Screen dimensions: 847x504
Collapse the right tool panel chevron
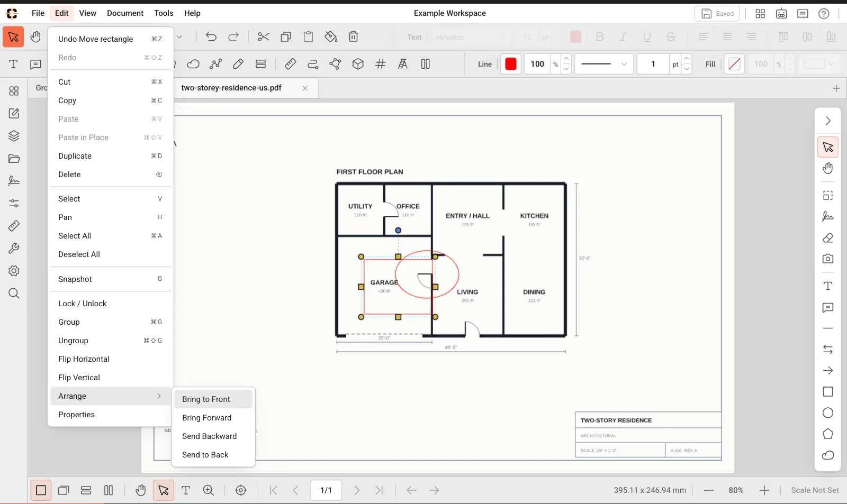coord(828,121)
